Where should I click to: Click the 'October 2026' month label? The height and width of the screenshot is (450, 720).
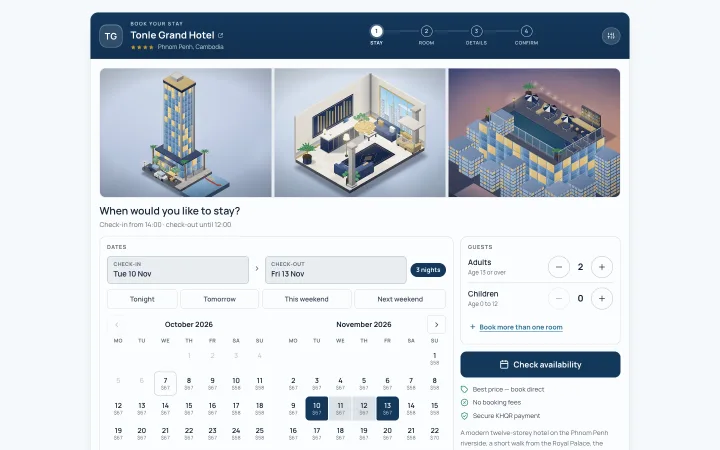pos(189,325)
